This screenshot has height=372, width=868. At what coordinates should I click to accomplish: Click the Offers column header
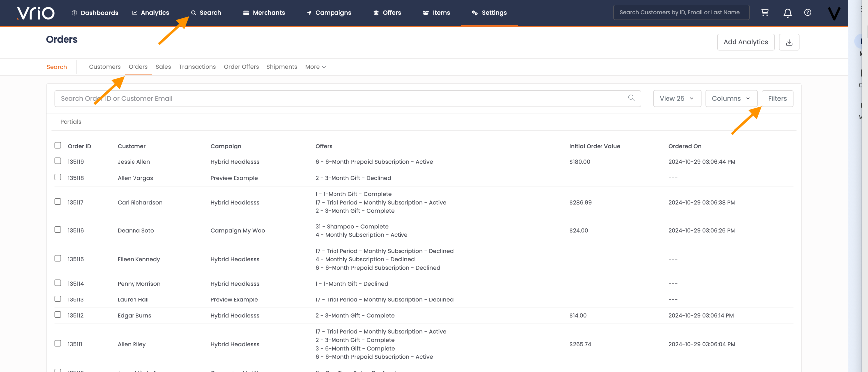coord(324,146)
